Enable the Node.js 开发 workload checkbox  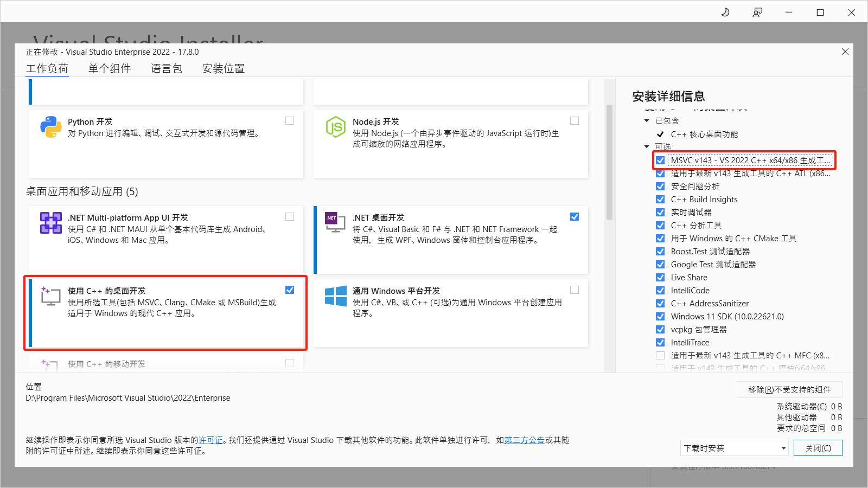tap(575, 120)
